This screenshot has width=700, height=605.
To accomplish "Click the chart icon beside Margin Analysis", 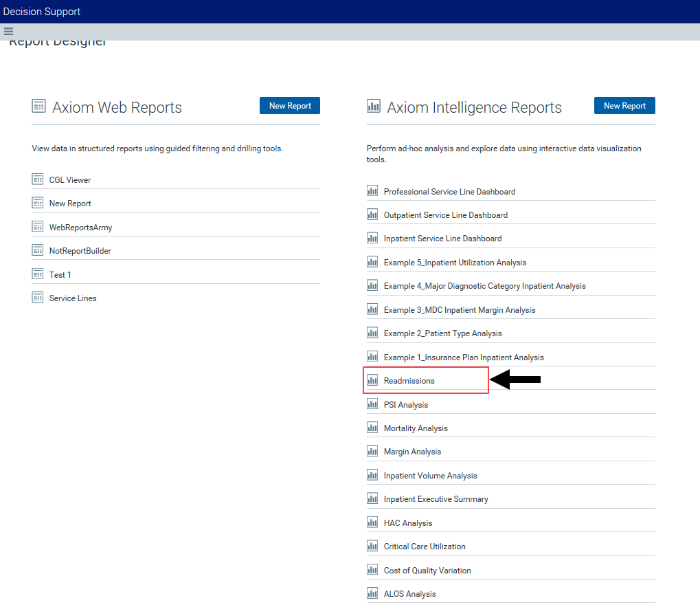I will [372, 451].
